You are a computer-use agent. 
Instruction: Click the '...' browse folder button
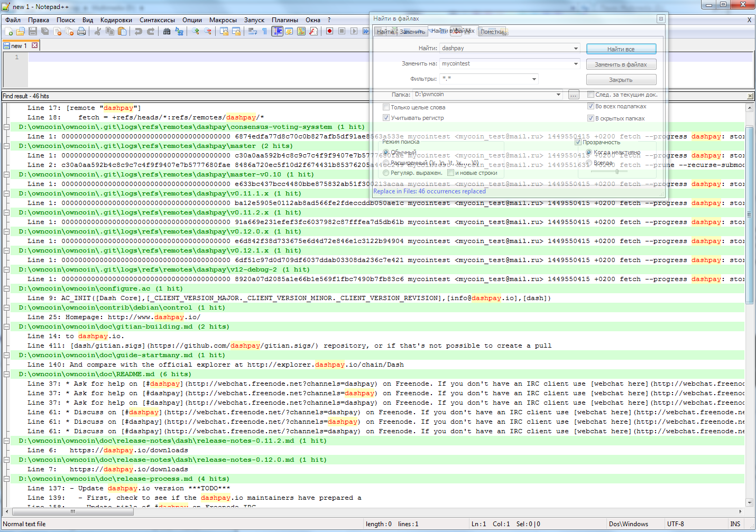coord(574,95)
